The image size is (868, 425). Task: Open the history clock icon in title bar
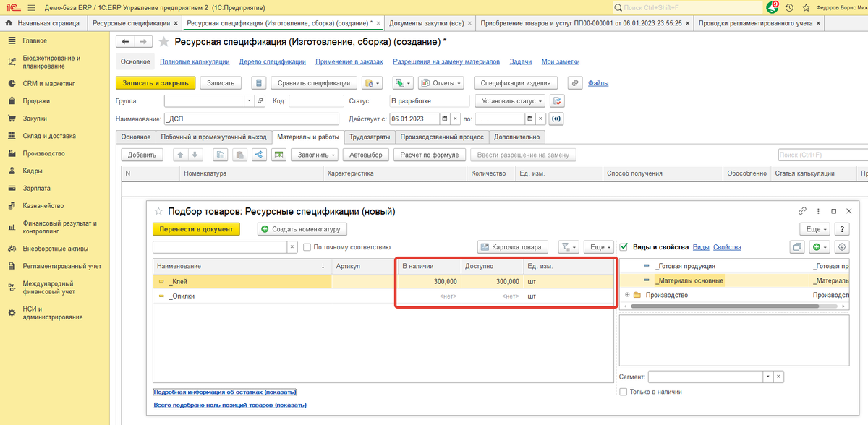[788, 7]
